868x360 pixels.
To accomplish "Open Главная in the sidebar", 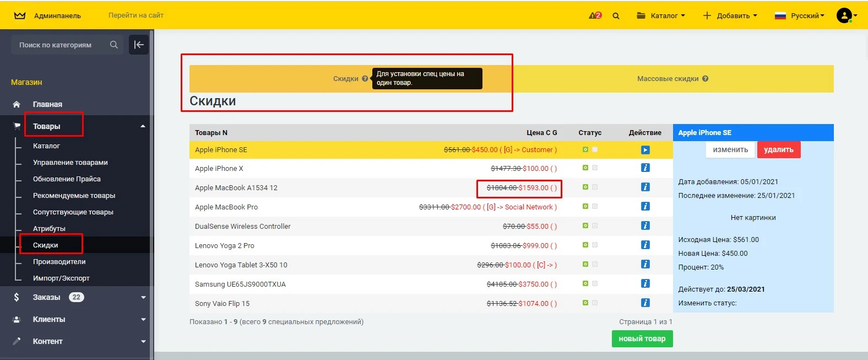I will pyautogui.click(x=47, y=104).
